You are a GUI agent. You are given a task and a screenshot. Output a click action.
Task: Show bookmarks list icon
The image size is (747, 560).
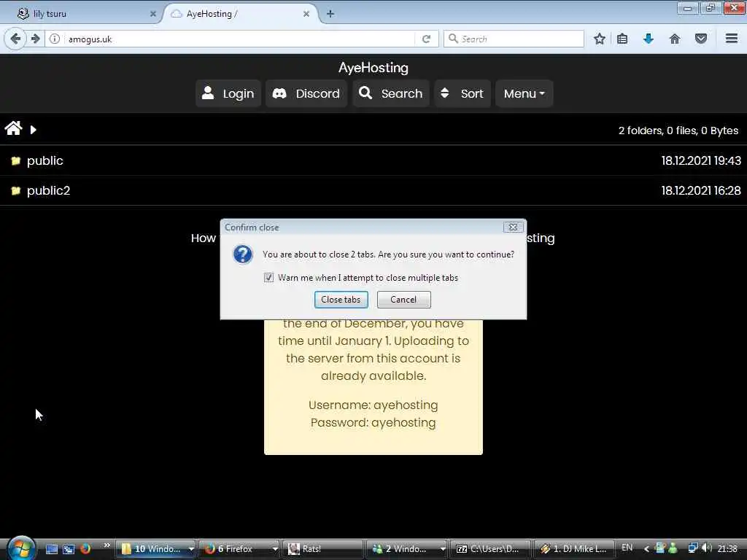point(622,39)
